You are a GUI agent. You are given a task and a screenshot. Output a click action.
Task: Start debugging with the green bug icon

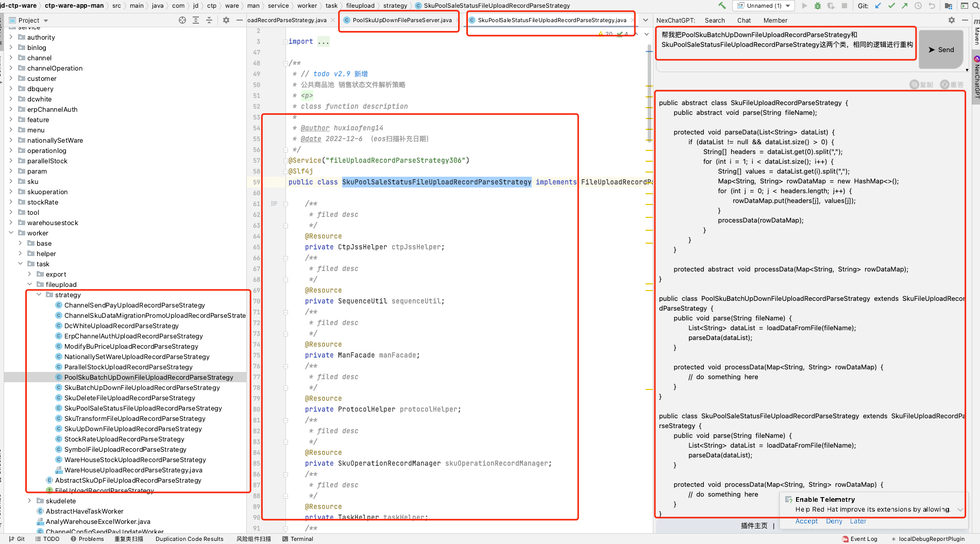(818, 6)
